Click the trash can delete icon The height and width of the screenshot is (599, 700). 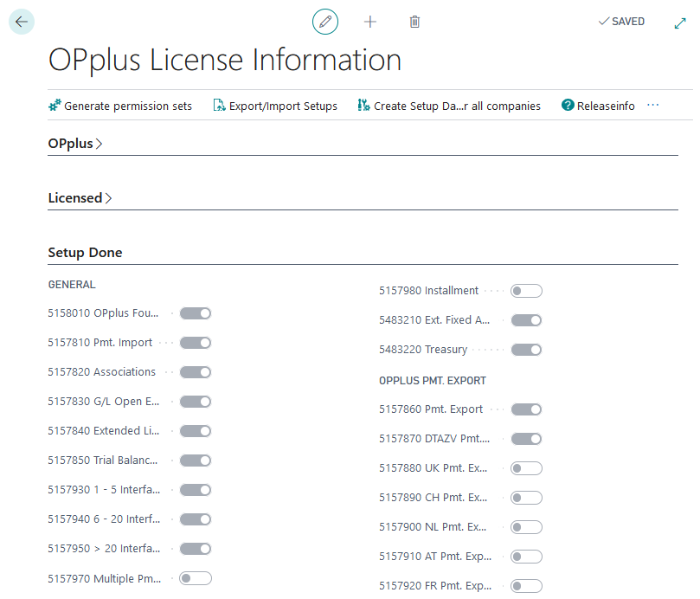click(x=414, y=22)
